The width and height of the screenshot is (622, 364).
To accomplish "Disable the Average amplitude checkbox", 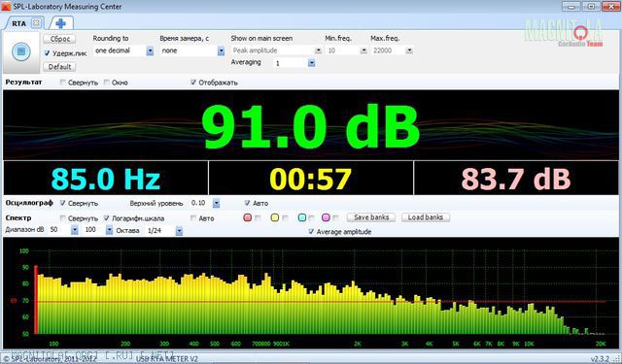I will [x=311, y=232].
